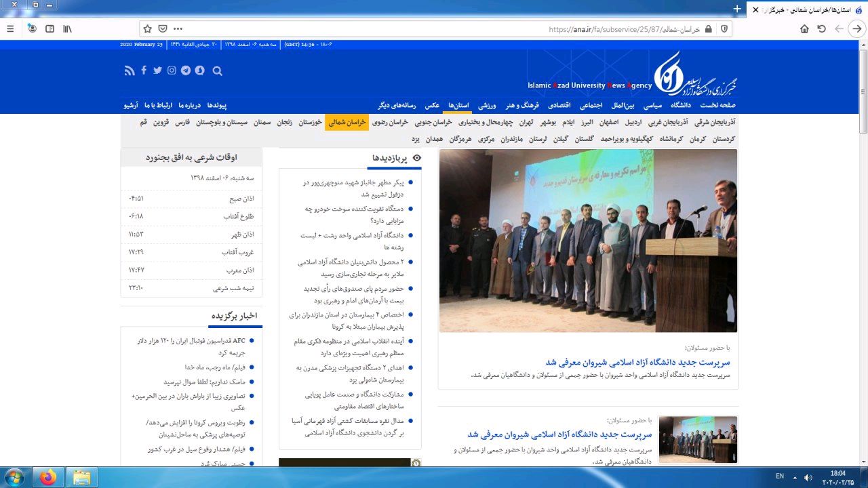The image size is (868, 488).
Task: Open Windows Explorer from the taskbar
Action: [82, 477]
